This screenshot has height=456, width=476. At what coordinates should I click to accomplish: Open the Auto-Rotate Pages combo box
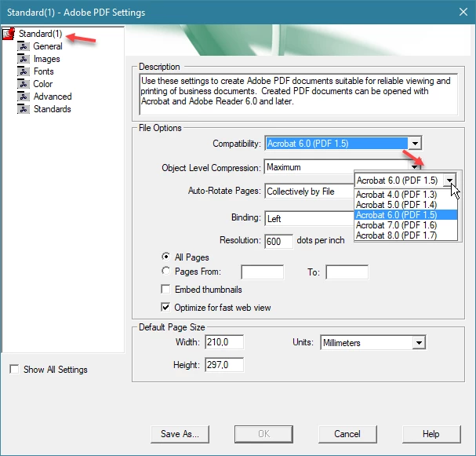point(309,192)
